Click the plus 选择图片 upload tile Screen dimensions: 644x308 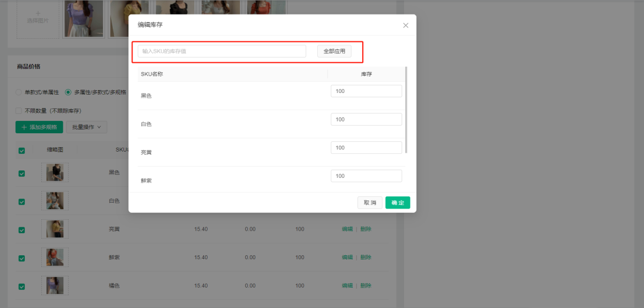[38, 17]
